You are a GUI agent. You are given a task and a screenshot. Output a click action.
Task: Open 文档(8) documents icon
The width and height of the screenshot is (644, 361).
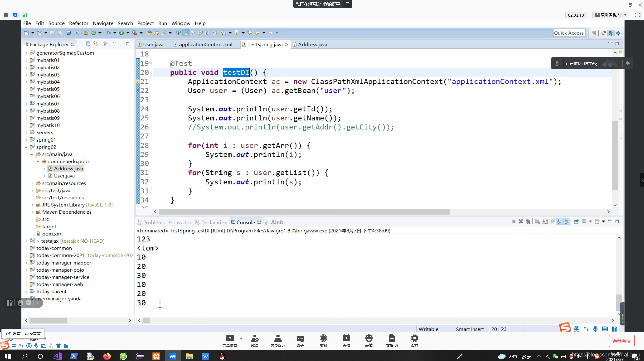click(392, 341)
